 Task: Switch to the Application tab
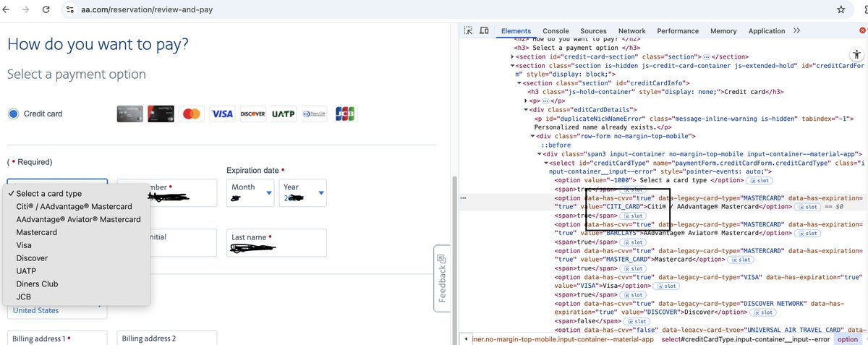tap(767, 31)
